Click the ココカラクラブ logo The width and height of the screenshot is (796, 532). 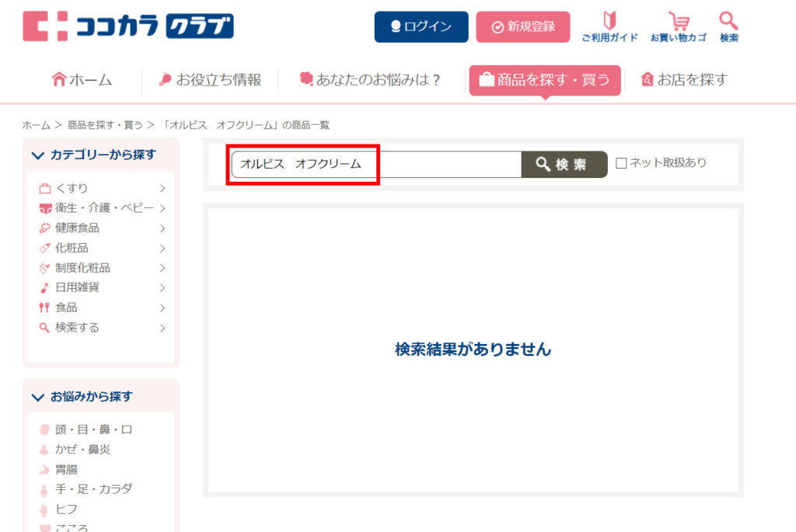tap(128, 26)
